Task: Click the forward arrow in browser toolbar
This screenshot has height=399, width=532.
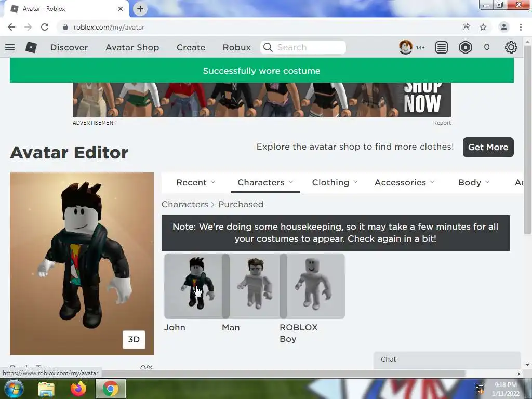Action: 28,27
